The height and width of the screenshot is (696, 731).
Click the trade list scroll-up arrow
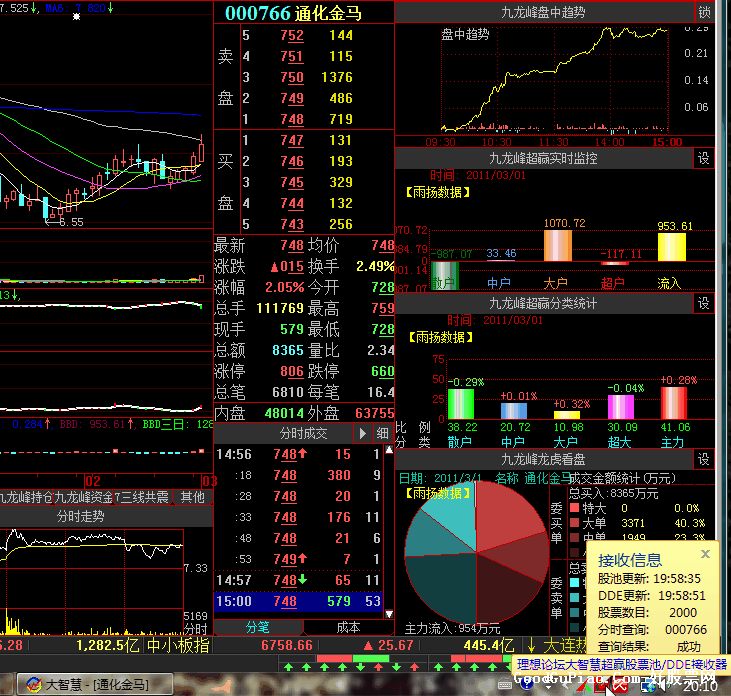tap(389, 450)
